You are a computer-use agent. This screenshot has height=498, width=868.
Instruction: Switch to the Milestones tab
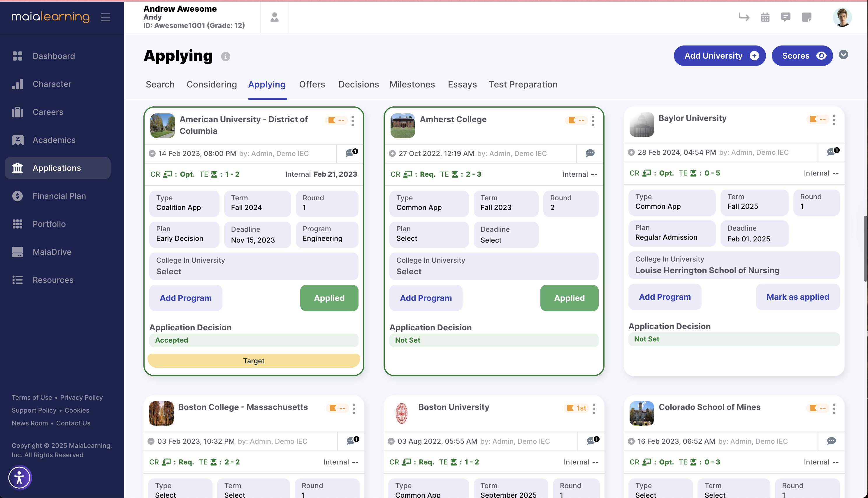click(x=412, y=85)
